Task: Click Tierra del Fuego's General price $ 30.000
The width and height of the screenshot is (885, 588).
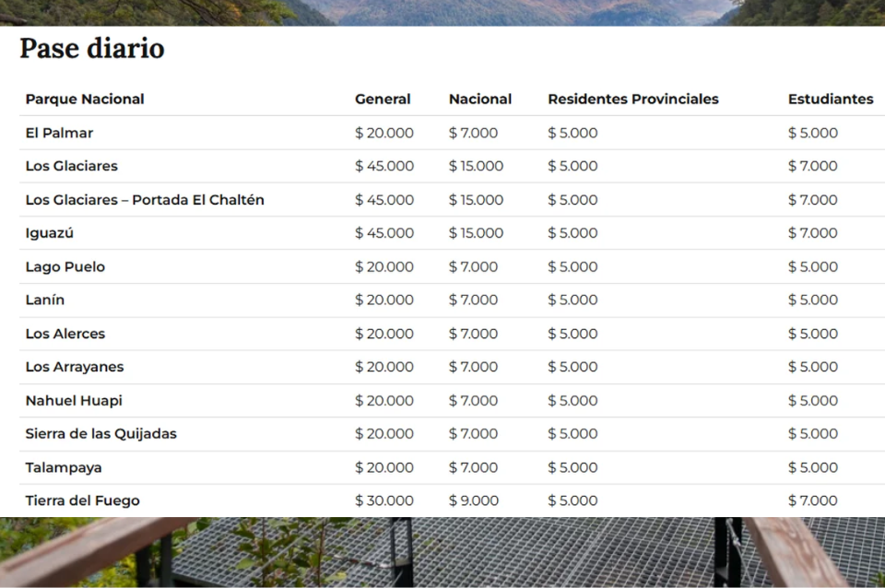Action: click(x=384, y=501)
